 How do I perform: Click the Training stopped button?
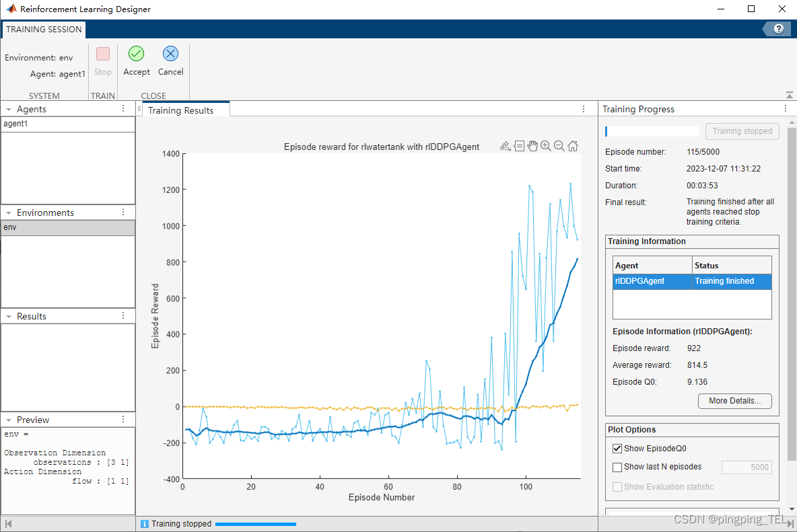coord(742,131)
